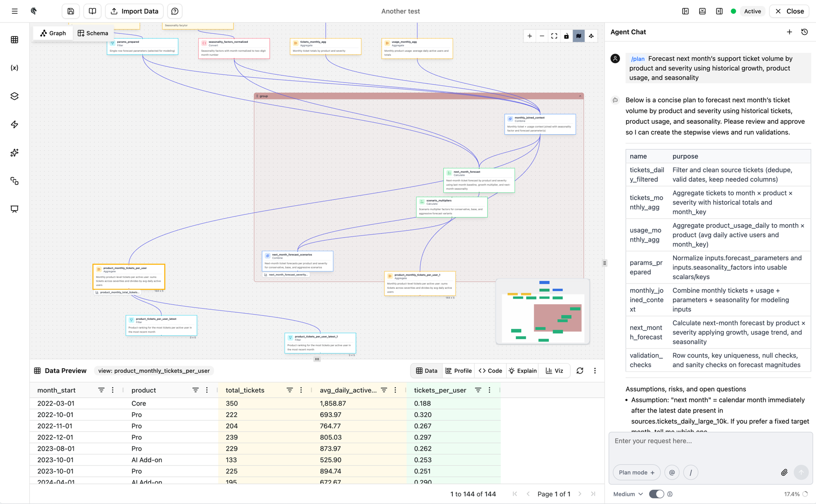Zoom in on the graph canvas
Screen dimensions: 816x504
pos(530,36)
